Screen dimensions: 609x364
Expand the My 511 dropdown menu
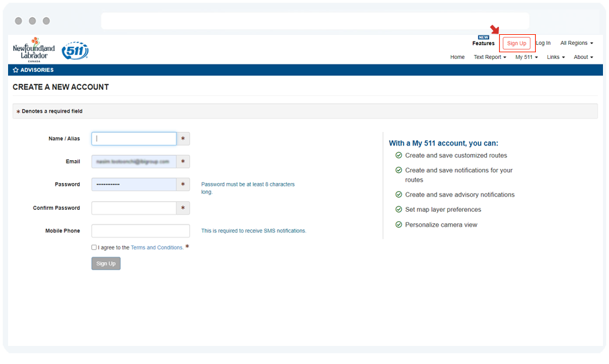click(x=527, y=57)
